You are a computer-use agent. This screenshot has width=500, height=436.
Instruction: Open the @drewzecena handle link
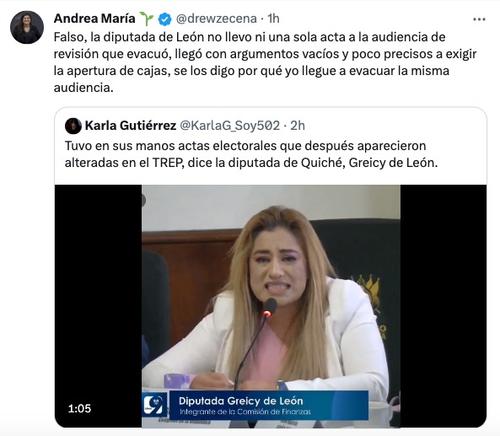coord(216,19)
